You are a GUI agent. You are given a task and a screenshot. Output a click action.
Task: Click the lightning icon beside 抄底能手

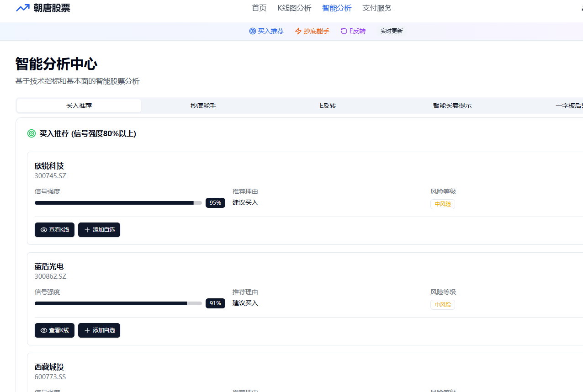[x=298, y=31]
